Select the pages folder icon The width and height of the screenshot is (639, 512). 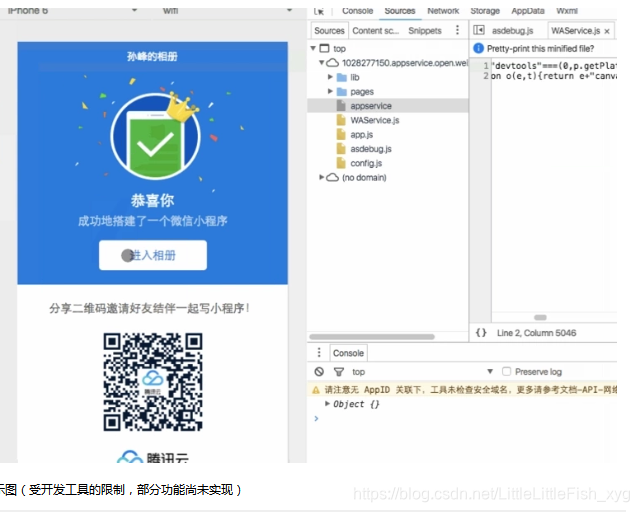(342, 92)
